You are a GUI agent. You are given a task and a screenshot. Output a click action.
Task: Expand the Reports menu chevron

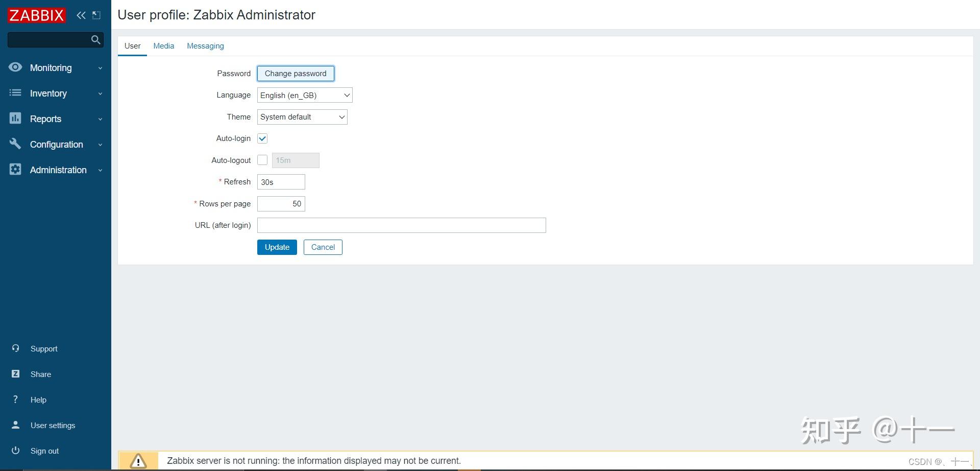[x=101, y=119]
